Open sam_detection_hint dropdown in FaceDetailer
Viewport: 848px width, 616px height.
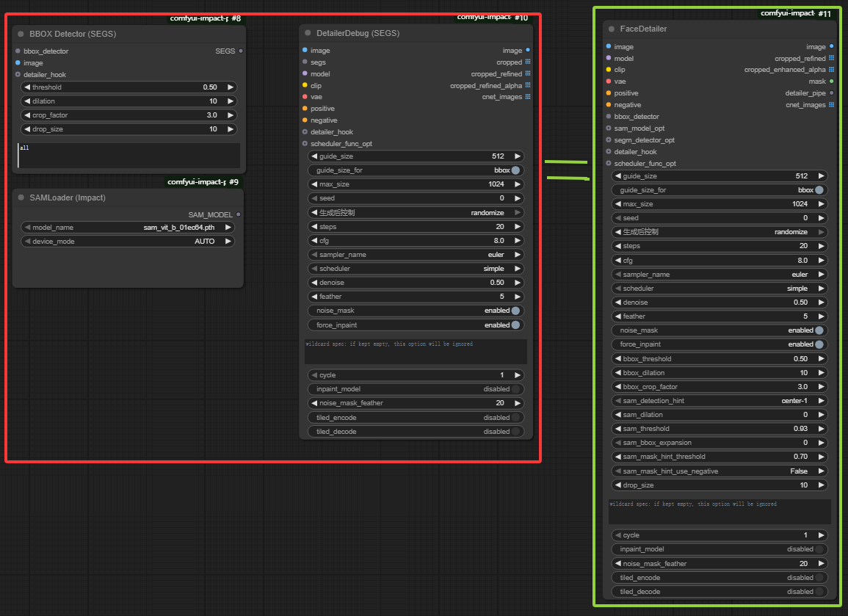click(720, 401)
